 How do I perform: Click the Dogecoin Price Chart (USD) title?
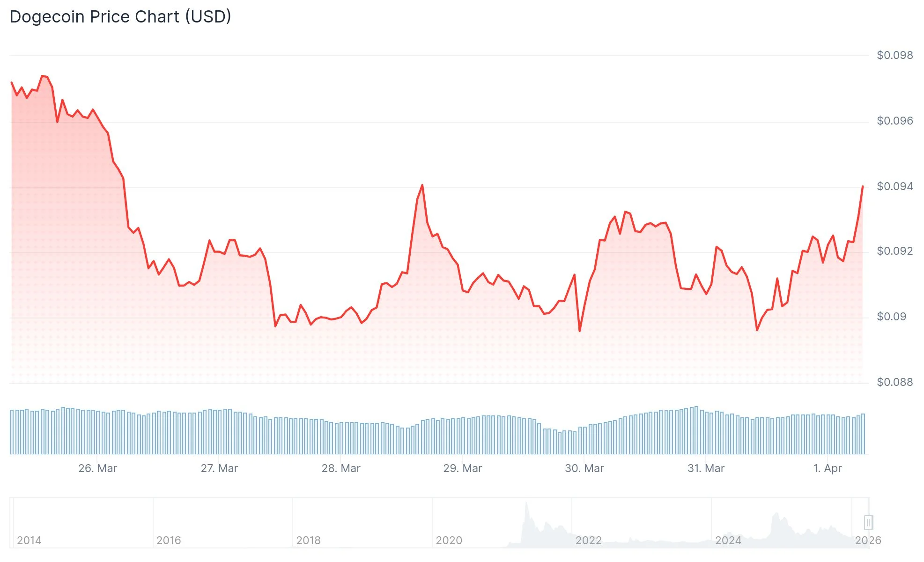tap(120, 17)
